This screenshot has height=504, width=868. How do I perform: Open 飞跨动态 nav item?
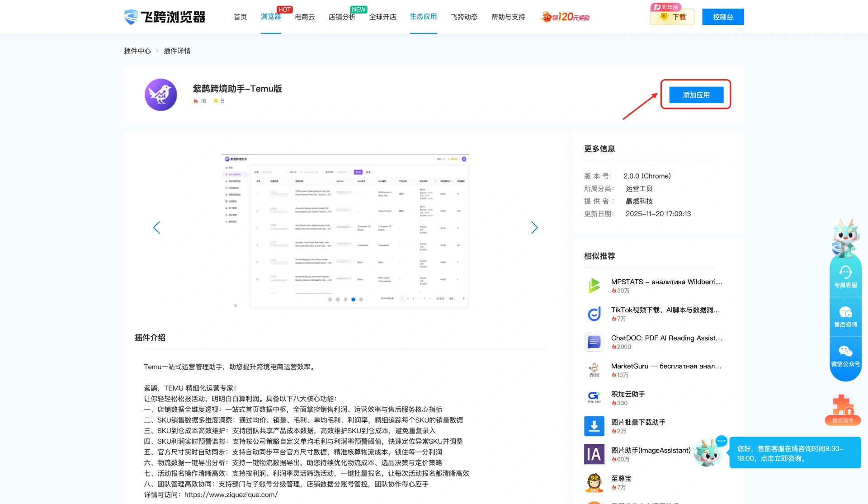(464, 17)
